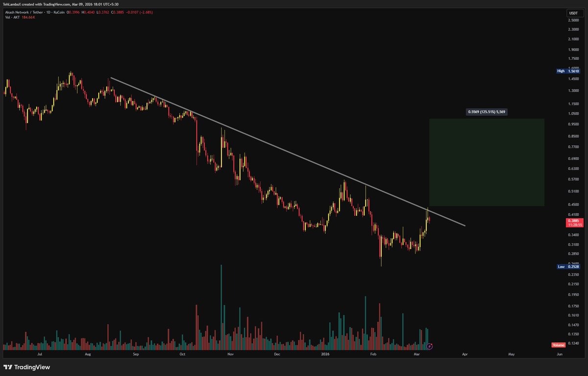The image size is (588, 376).
Task: Click the Oct label on time axis
Action: (182, 353)
